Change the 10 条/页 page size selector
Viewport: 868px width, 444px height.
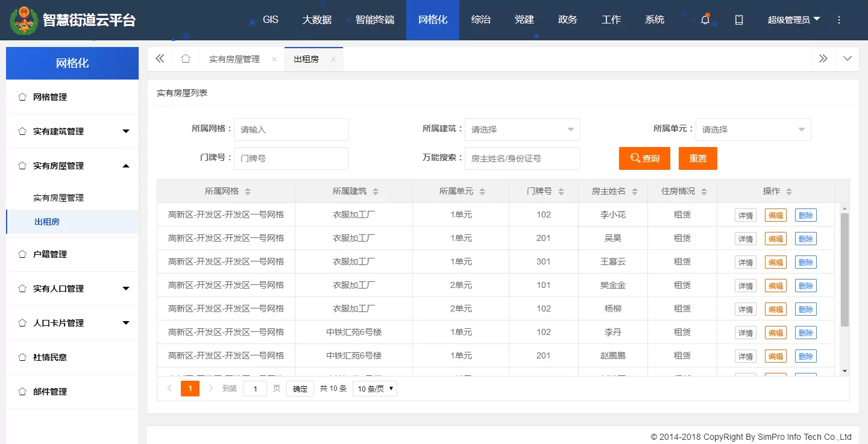pyautogui.click(x=374, y=389)
